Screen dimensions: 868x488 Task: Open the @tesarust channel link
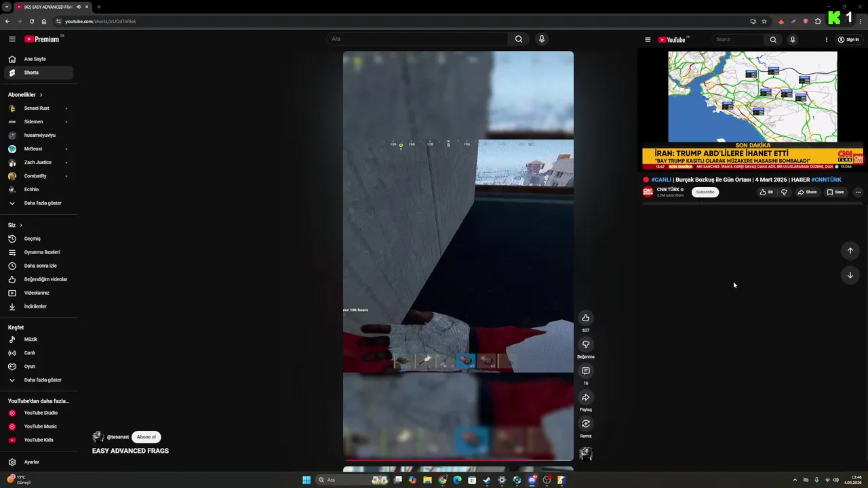pos(117,437)
